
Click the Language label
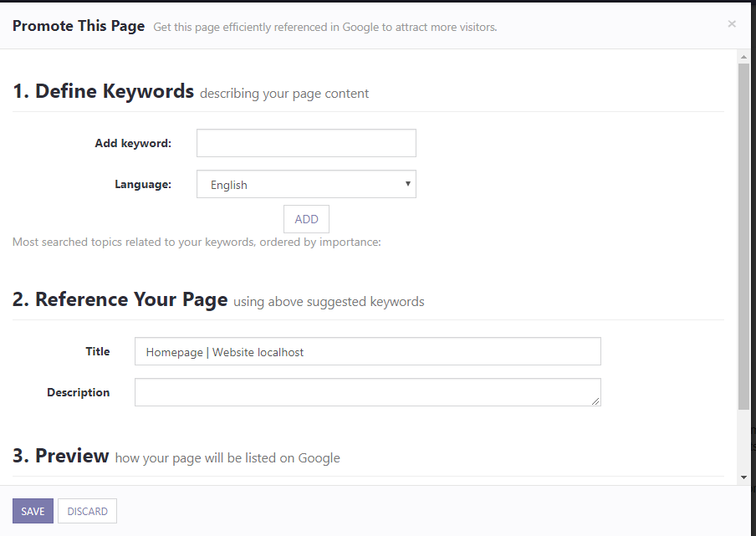[x=143, y=184]
